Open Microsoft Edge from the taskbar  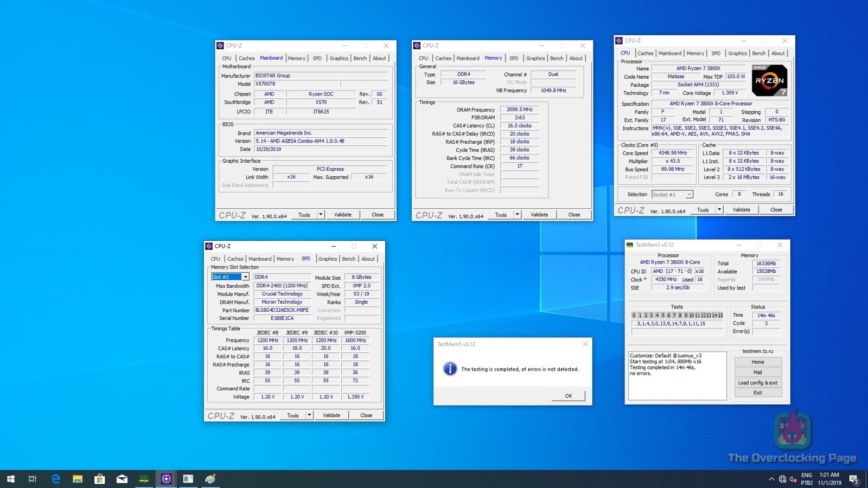(55, 479)
